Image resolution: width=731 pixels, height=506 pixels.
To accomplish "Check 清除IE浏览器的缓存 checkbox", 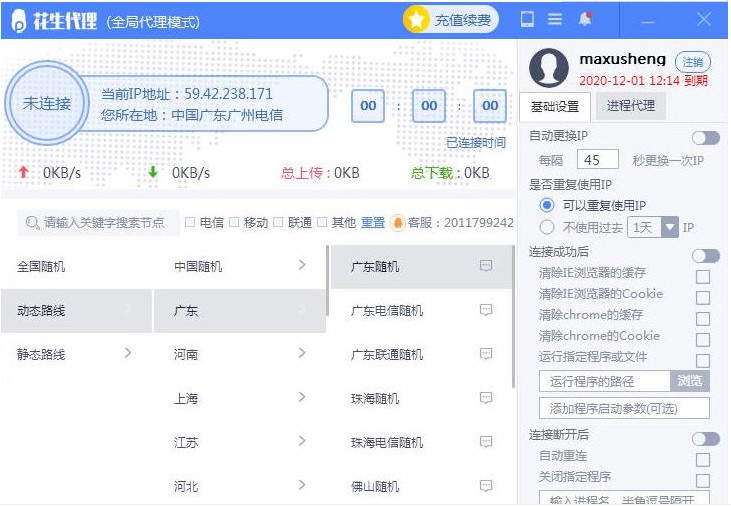I will click(x=703, y=277).
